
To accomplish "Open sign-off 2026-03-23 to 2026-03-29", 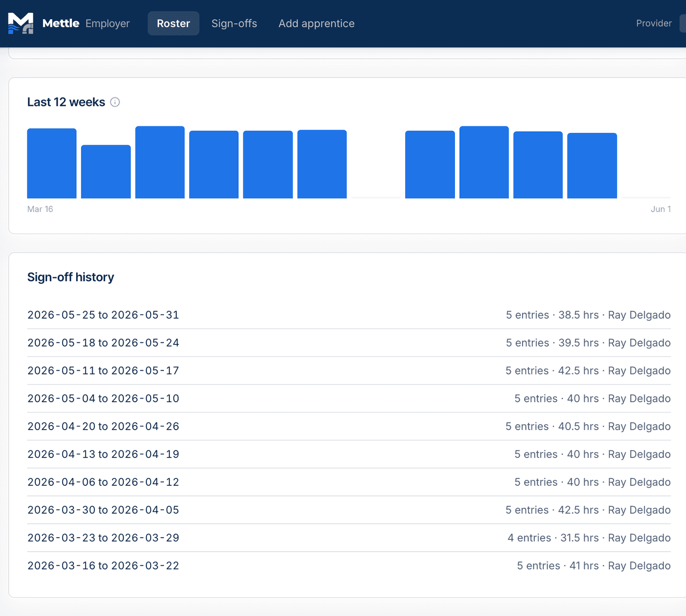I will click(x=349, y=538).
